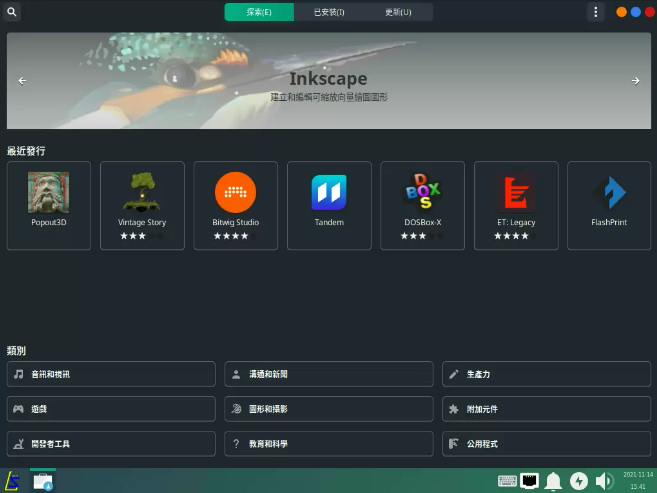Open the 音訊和視訊 audio and video category
The image size is (657, 493).
pyautogui.click(x=111, y=374)
